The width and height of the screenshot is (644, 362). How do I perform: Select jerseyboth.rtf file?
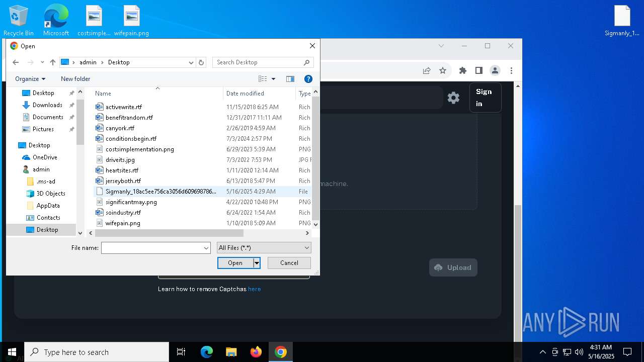[123, 181]
